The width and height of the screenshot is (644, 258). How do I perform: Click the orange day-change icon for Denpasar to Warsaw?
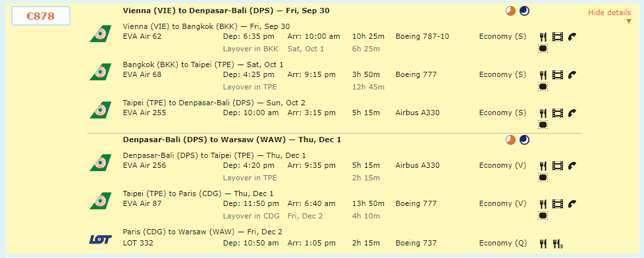[x=510, y=140]
